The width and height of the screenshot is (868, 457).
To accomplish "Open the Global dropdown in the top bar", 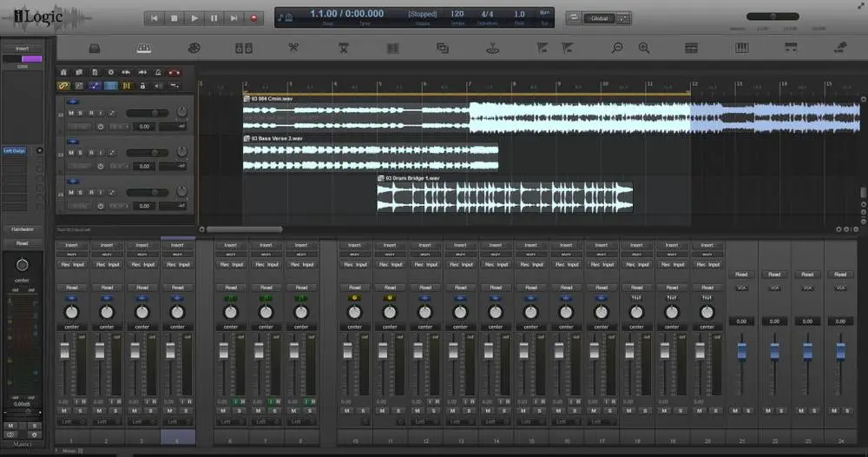I will click(x=600, y=18).
